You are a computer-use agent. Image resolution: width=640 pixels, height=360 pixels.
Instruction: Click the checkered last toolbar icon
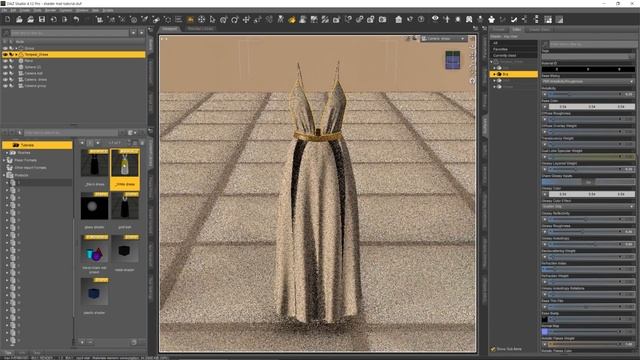pos(559,19)
